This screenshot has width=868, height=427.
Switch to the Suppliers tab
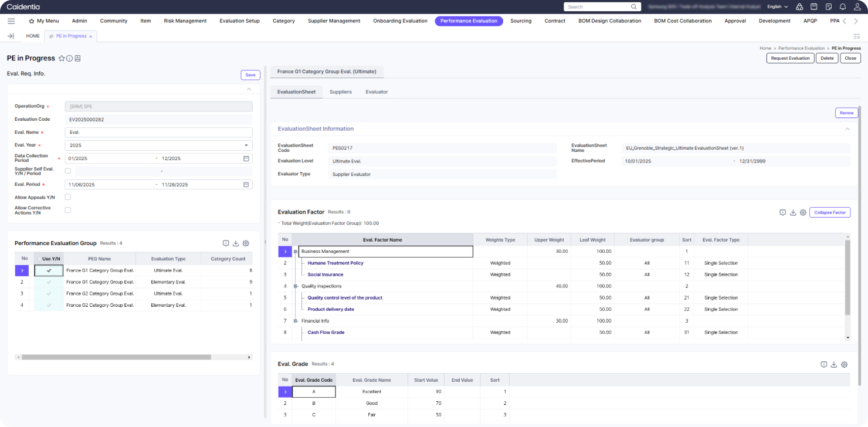point(340,92)
